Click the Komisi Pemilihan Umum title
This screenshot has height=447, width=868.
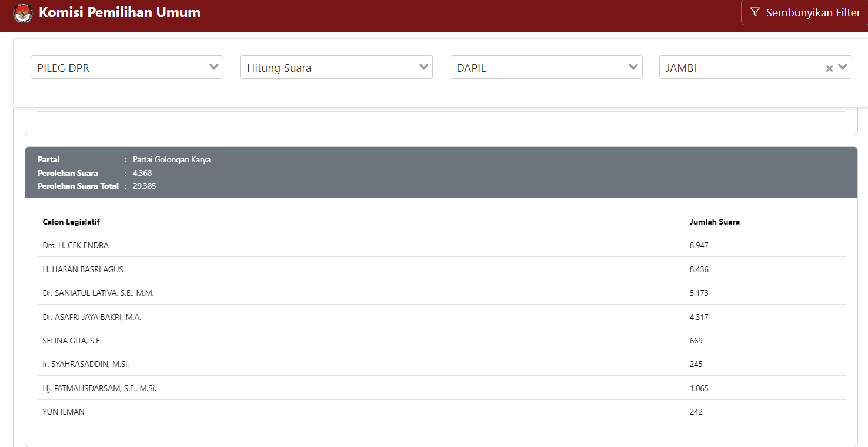point(119,12)
